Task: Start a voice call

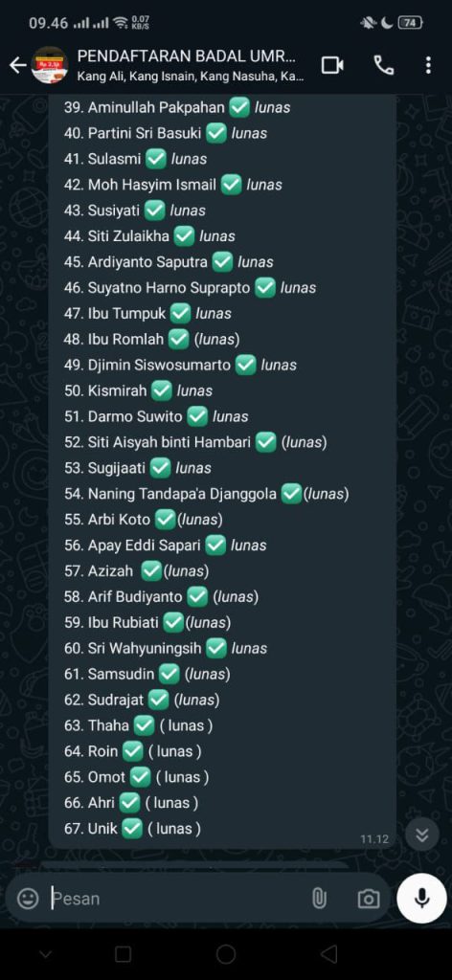Action: tap(383, 65)
